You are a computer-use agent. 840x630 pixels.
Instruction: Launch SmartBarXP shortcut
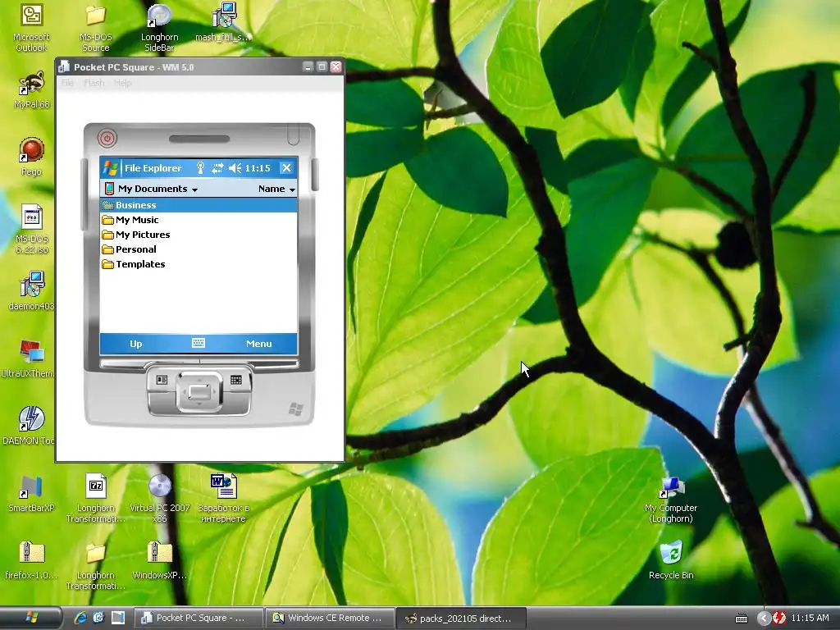coord(31,493)
